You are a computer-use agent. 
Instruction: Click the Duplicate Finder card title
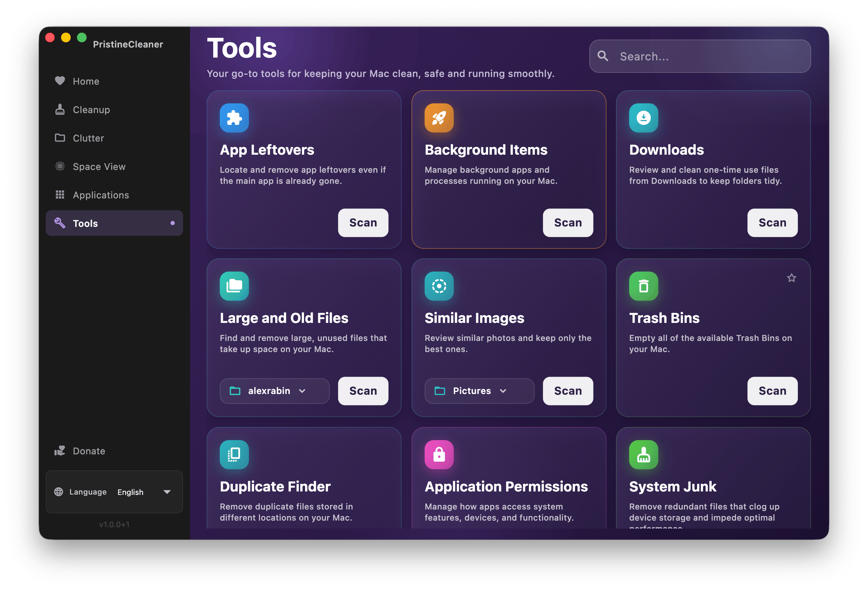[x=275, y=486]
